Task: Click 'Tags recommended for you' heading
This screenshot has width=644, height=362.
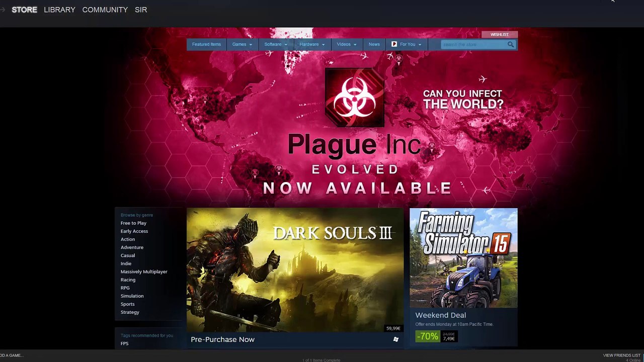Action: tap(147, 335)
